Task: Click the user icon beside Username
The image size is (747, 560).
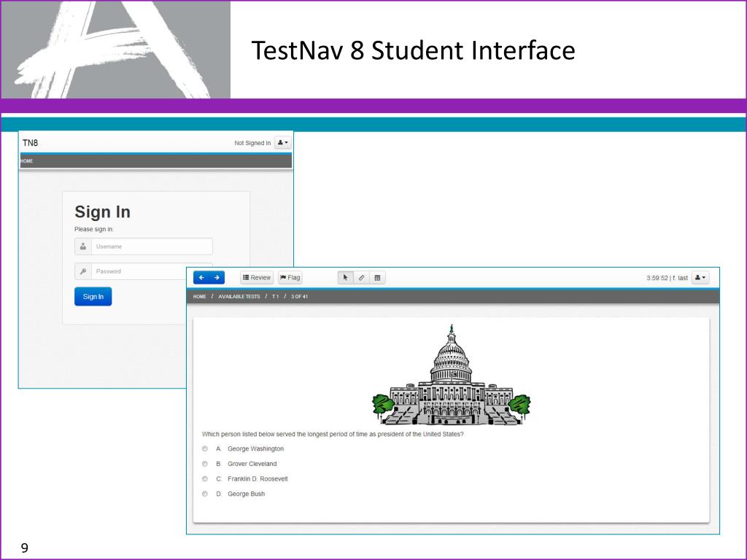Action: point(83,246)
